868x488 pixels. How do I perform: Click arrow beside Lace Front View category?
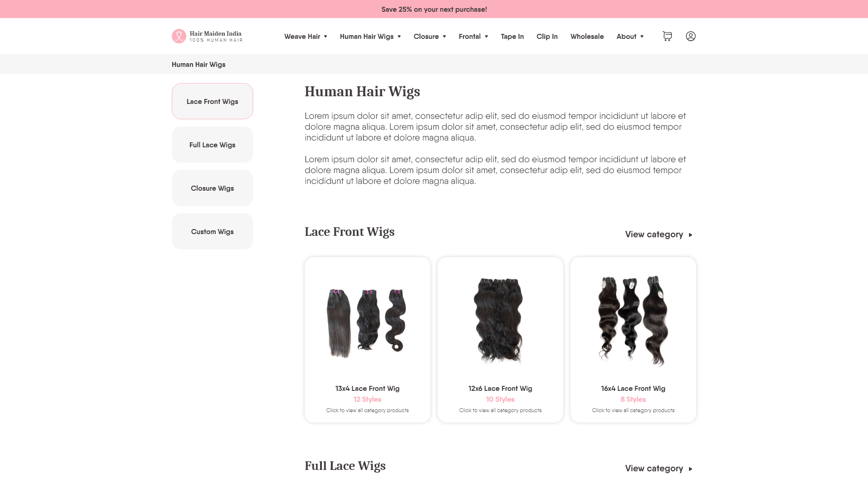point(690,235)
